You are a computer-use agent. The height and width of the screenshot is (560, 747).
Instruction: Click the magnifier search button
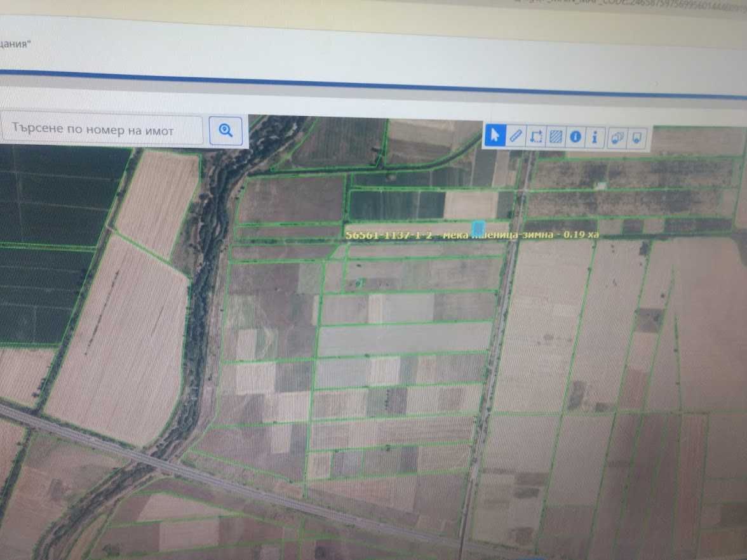click(x=226, y=130)
